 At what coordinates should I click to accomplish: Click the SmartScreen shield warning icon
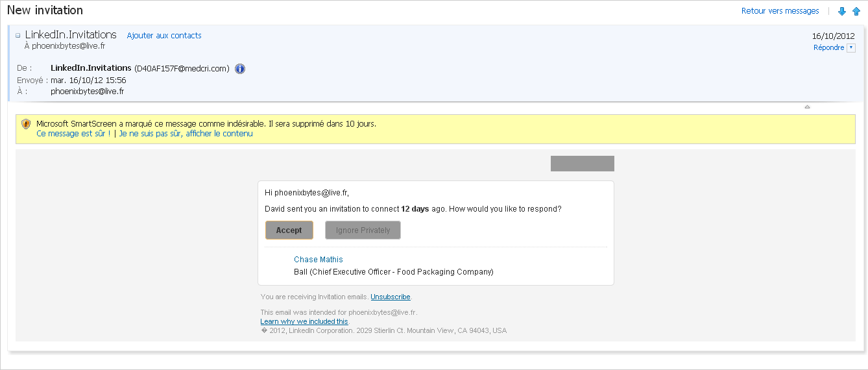point(26,123)
